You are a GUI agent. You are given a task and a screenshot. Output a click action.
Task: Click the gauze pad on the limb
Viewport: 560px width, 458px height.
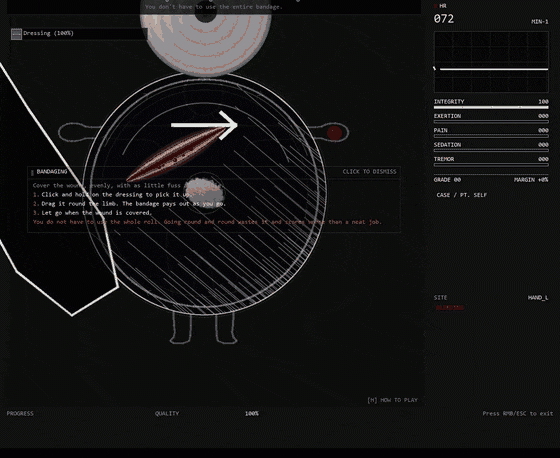(205, 192)
